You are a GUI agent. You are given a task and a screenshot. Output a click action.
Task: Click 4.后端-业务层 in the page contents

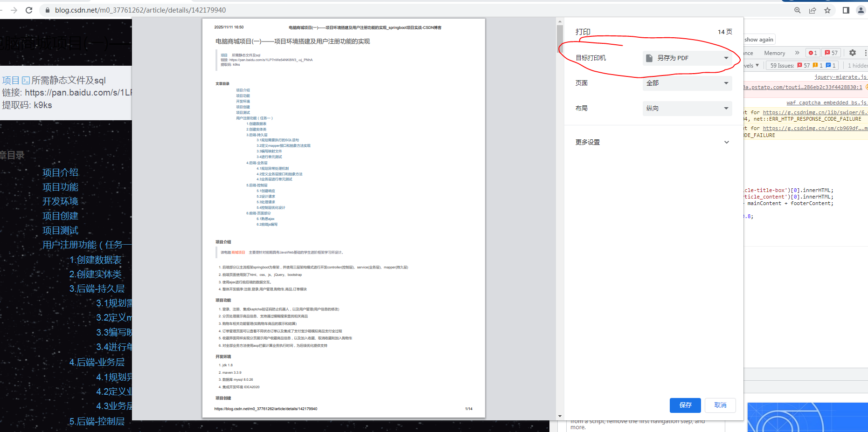97,362
